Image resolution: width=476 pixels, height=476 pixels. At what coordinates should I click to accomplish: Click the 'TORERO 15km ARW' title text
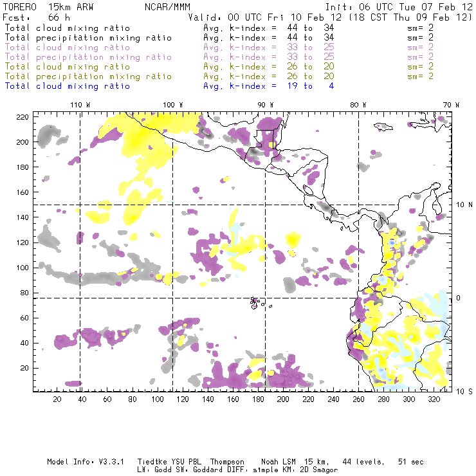point(48,7)
